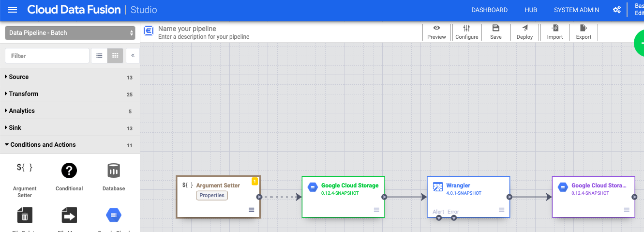The width and height of the screenshot is (644, 232).
Task: Go to the Dashboard page
Action: [x=489, y=10]
